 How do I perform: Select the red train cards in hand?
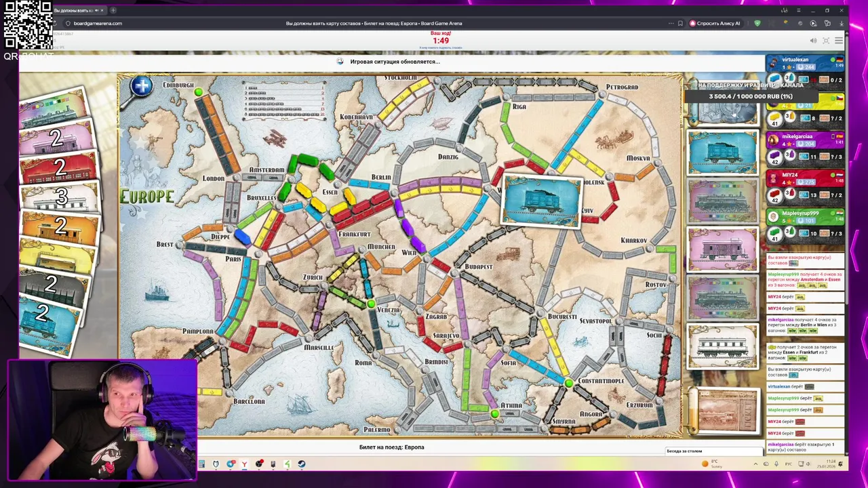click(58, 167)
